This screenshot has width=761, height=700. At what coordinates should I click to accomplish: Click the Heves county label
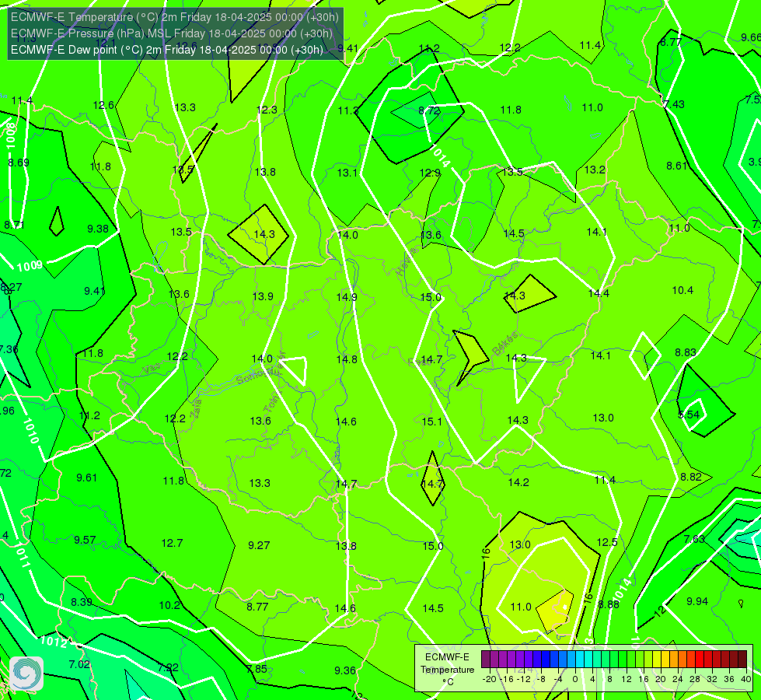coord(407,261)
